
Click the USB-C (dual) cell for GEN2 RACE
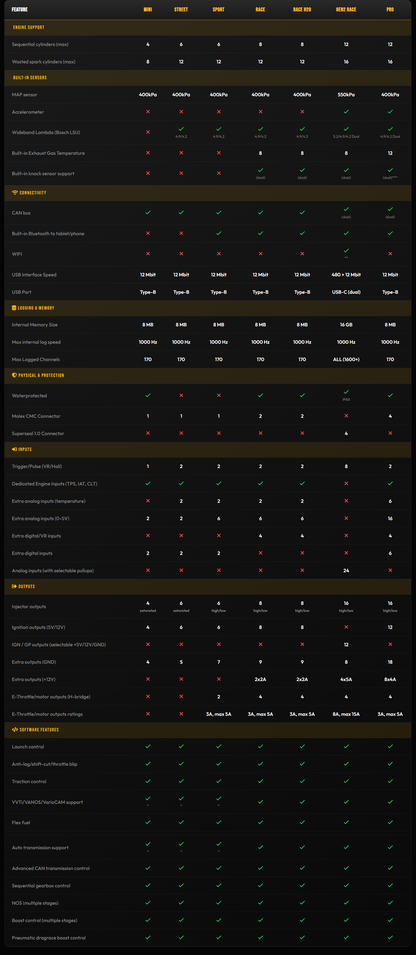click(x=346, y=292)
